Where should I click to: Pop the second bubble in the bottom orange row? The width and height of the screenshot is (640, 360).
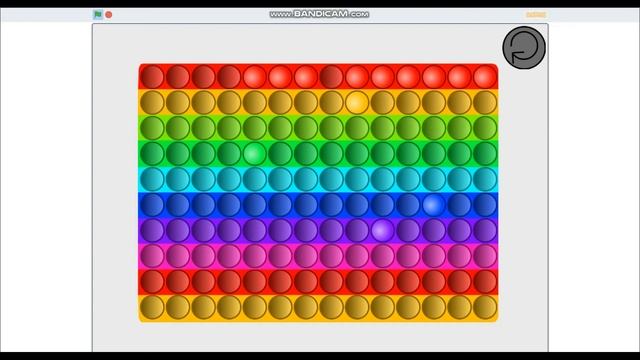(x=178, y=307)
